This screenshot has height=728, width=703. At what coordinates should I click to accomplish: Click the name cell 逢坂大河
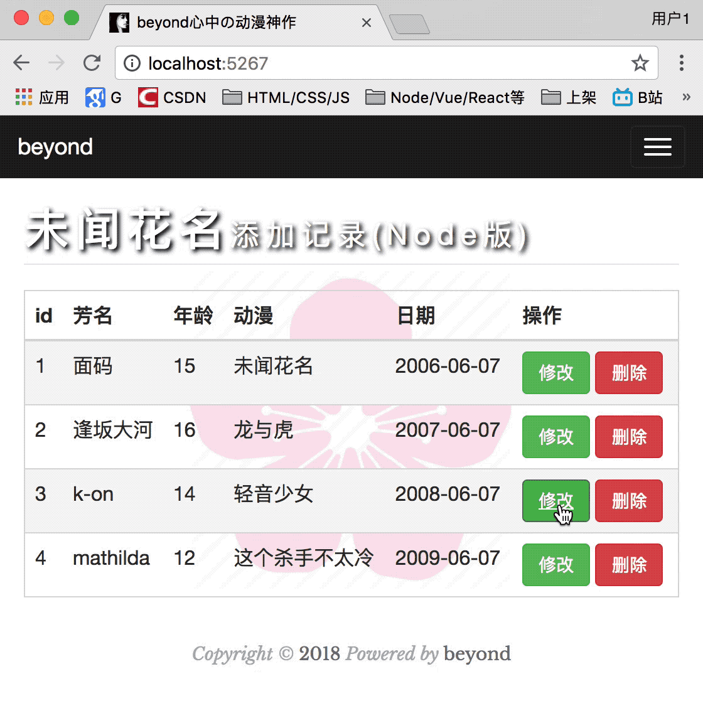113,430
